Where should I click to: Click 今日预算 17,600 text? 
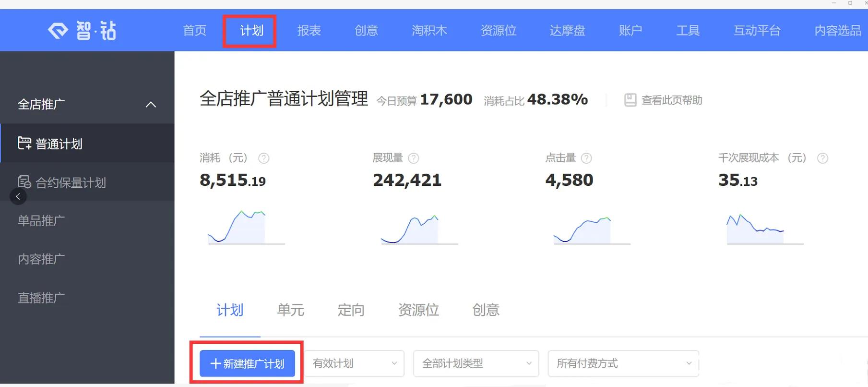(x=424, y=99)
